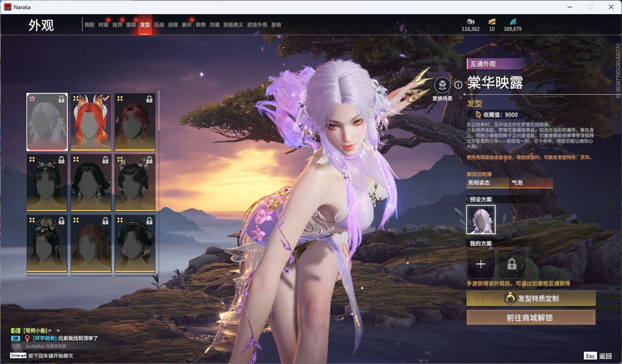Select the equipped orange fox-ear hairstyle
Image resolution: width=622 pixels, height=364 pixels.
(x=91, y=122)
